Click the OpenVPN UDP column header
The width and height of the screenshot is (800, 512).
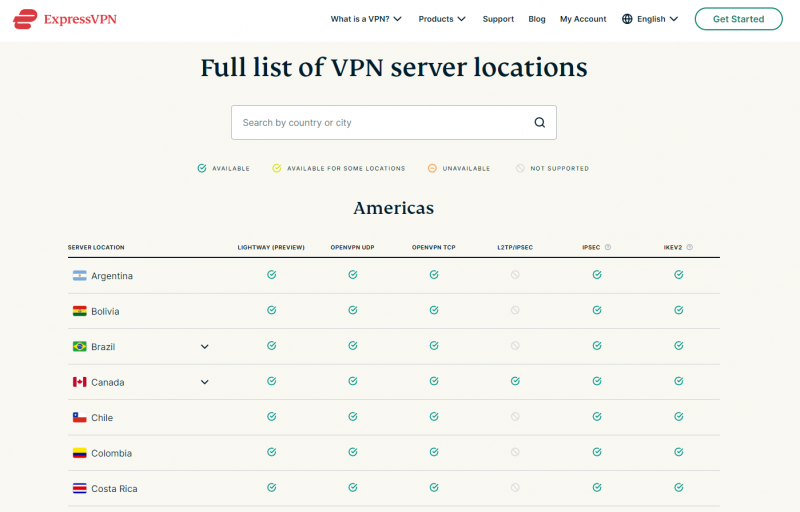pyautogui.click(x=353, y=247)
